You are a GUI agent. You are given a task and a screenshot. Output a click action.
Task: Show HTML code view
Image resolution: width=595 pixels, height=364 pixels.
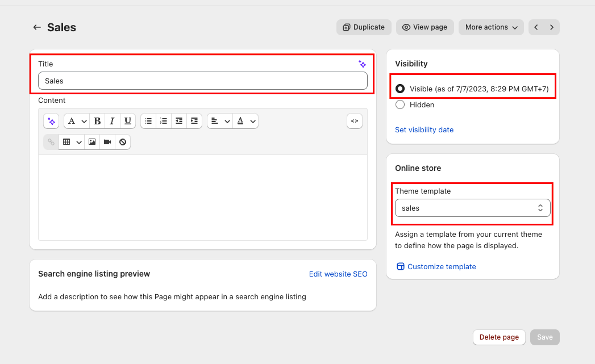(x=355, y=121)
